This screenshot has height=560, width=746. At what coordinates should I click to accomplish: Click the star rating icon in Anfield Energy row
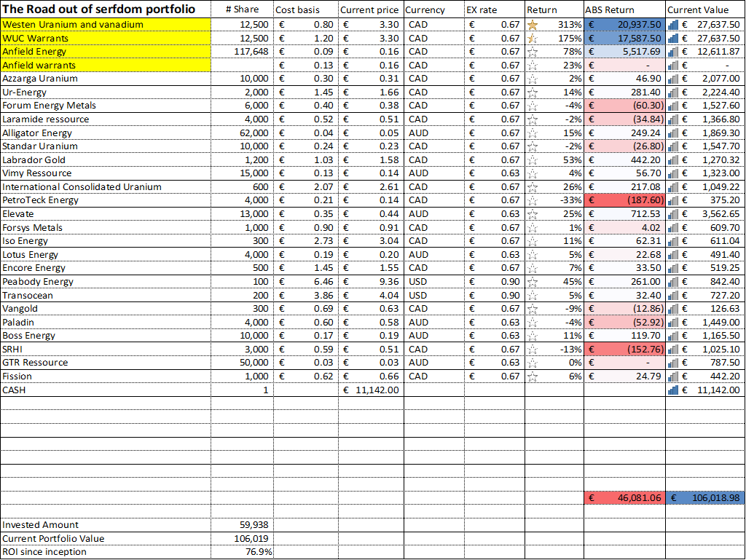tap(533, 52)
